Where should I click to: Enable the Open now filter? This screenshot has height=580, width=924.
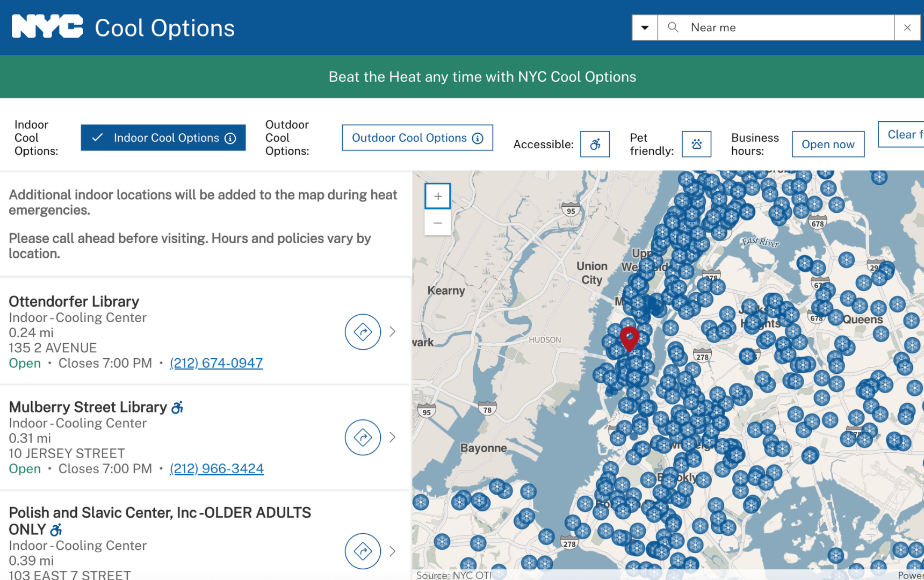(x=827, y=144)
